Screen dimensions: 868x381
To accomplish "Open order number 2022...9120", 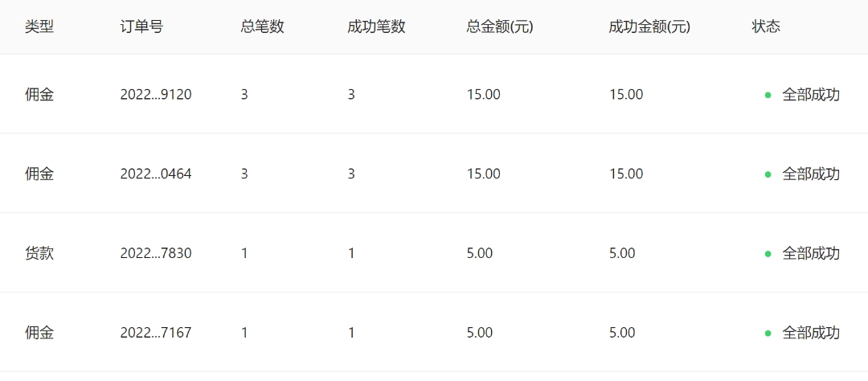I will point(156,94).
